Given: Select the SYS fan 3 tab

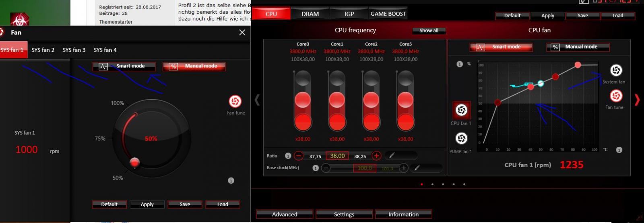Looking at the screenshot, I should [x=74, y=50].
